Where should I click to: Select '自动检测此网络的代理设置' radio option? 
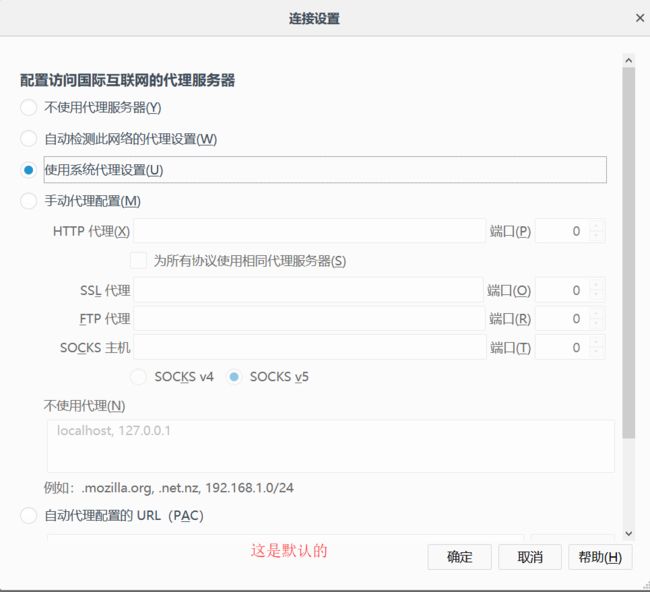[28, 139]
